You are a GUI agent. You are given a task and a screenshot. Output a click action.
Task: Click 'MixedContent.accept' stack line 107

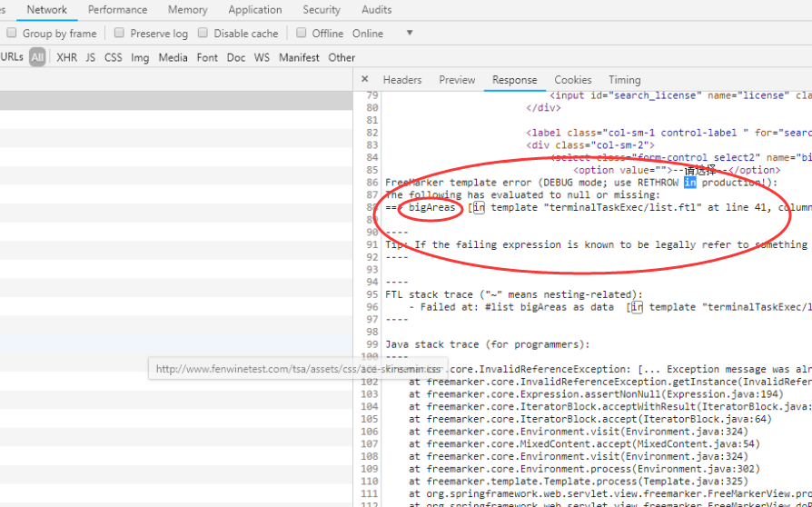click(584, 443)
